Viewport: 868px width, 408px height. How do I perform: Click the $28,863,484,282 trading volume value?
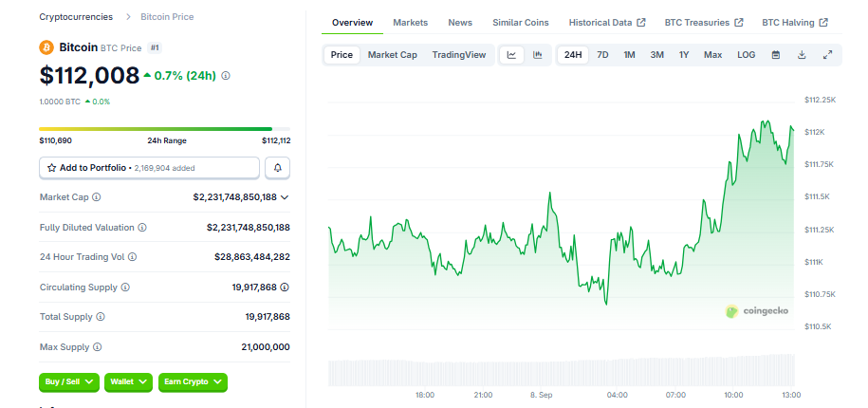pos(252,257)
